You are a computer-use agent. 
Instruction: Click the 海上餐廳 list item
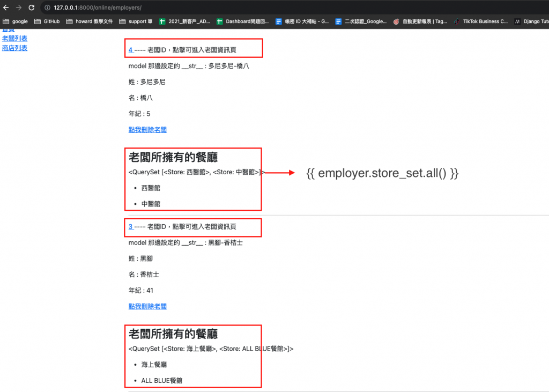(x=154, y=364)
